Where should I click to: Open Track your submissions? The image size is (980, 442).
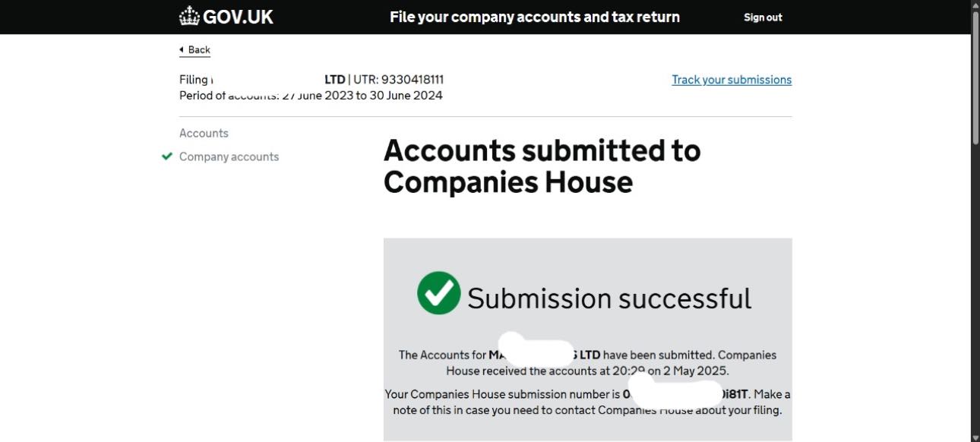click(732, 80)
